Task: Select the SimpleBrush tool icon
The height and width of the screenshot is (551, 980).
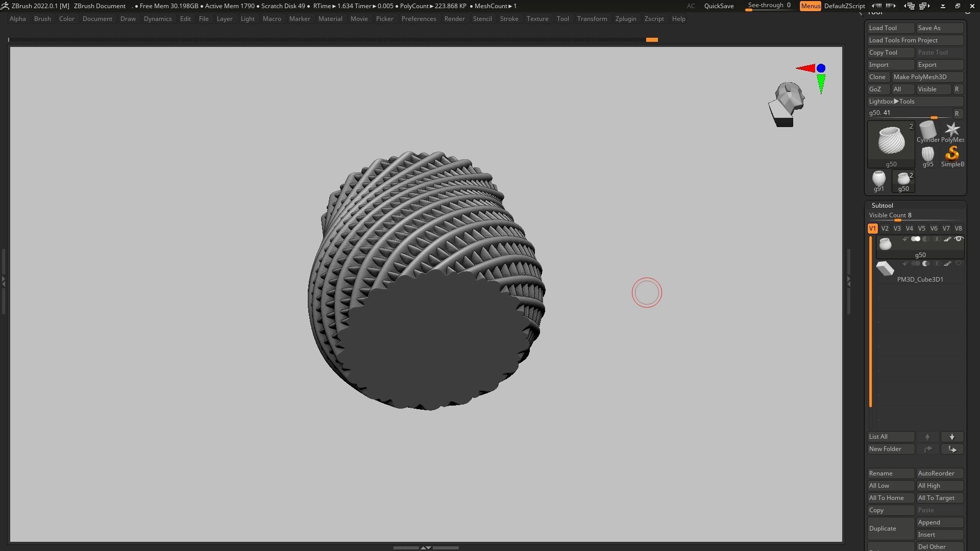Action: click(952, 155)
